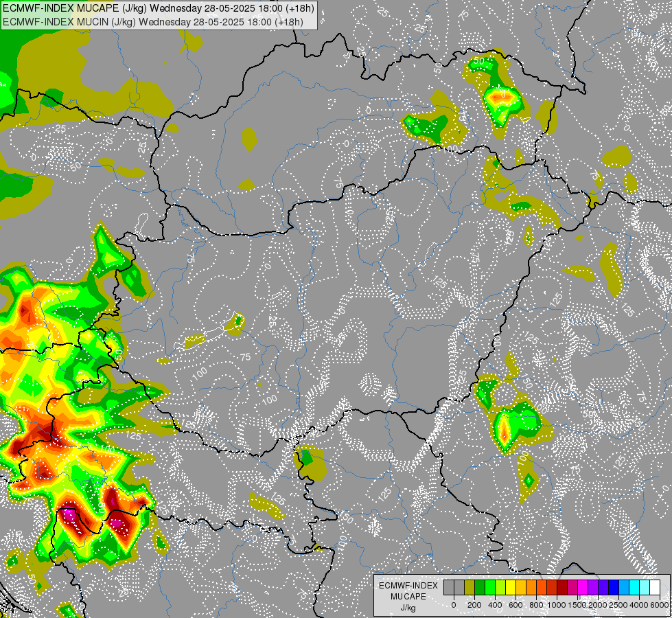Click the legend label 0
Viewport: 672px width, 618px height.
click(454, 605)
